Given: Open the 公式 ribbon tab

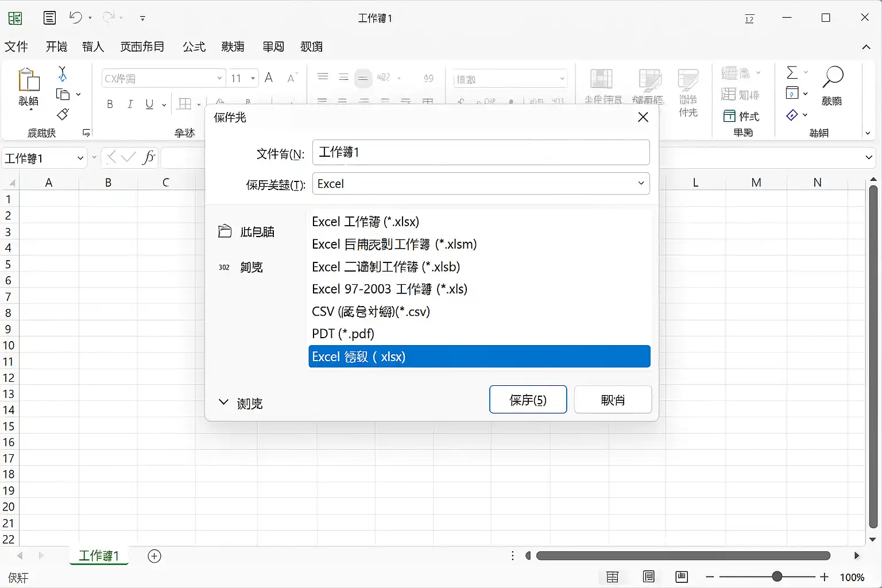Looking at the screenshot, I should (194, 47).
